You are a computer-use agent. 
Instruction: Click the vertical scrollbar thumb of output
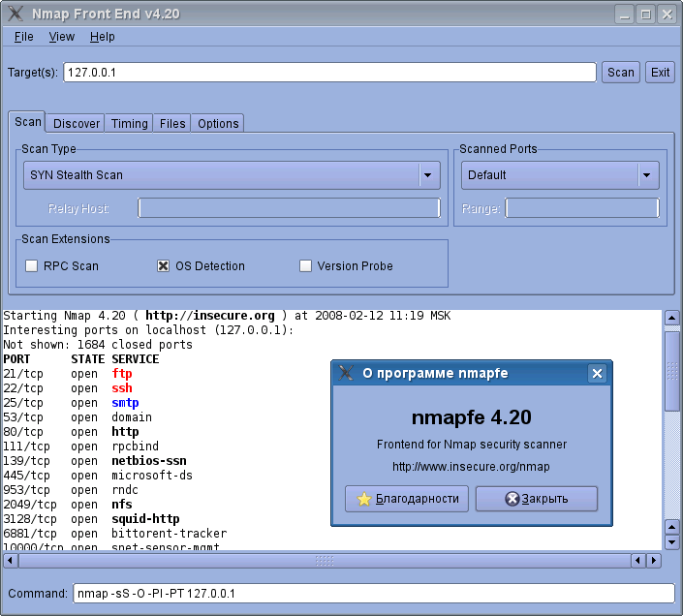pos(672,371)
